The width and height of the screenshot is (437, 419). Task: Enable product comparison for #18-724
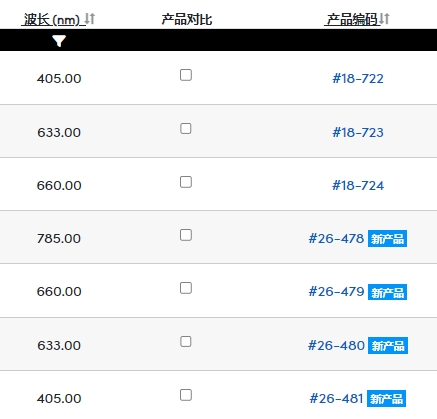pos(186,182)
